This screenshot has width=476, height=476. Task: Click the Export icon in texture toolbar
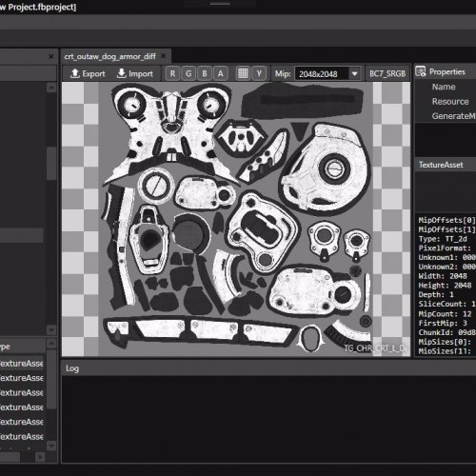[75, 73]
